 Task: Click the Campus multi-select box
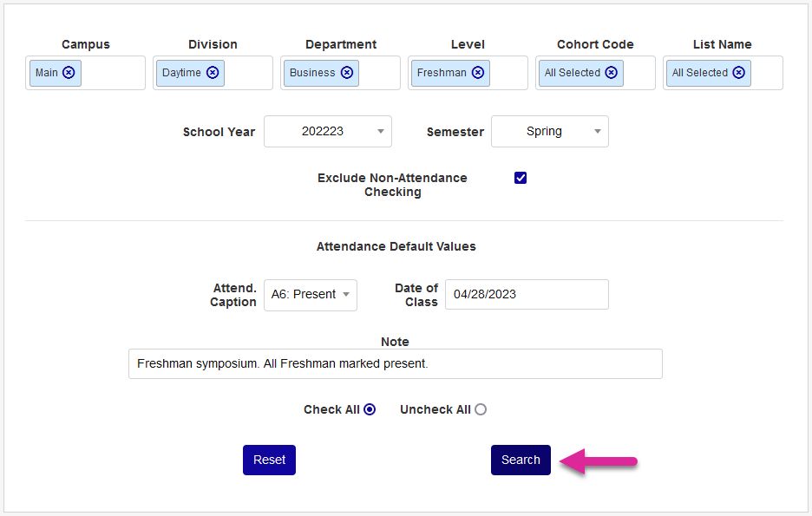[x=113, y=73]
